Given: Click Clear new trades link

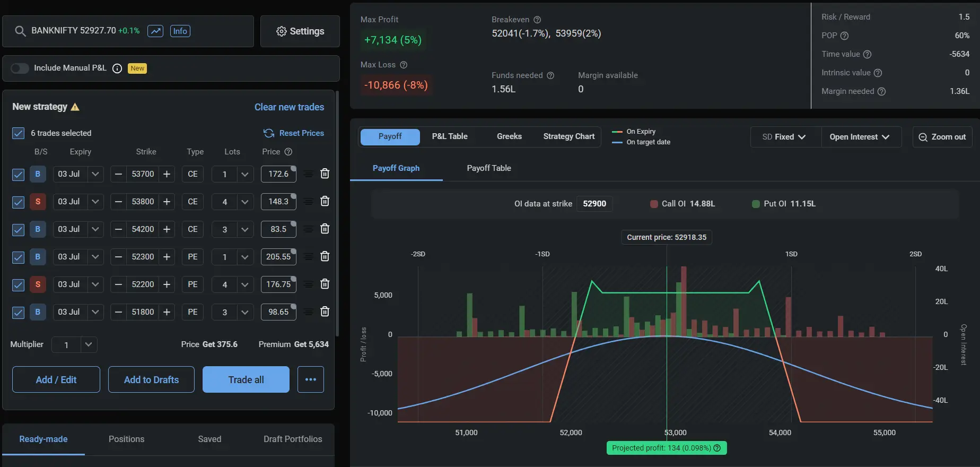Looking at the screenshot, I should click(x=289, y=107).
